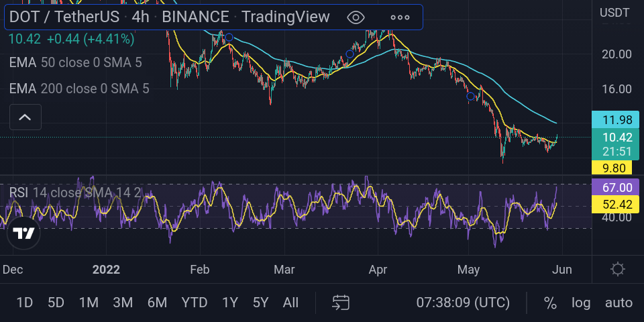The height and width of the screenshot is (322, 644).
Task: Click the 11.98 EMA 200 price label
Action: click(615, 120)
